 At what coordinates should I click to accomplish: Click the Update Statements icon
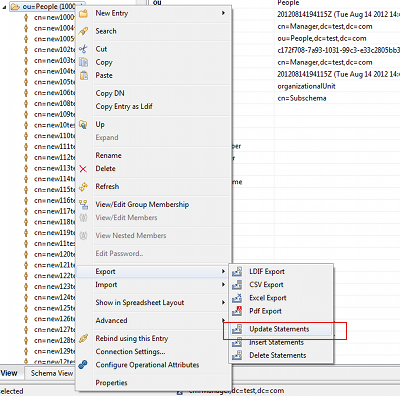tap(237, 329)
